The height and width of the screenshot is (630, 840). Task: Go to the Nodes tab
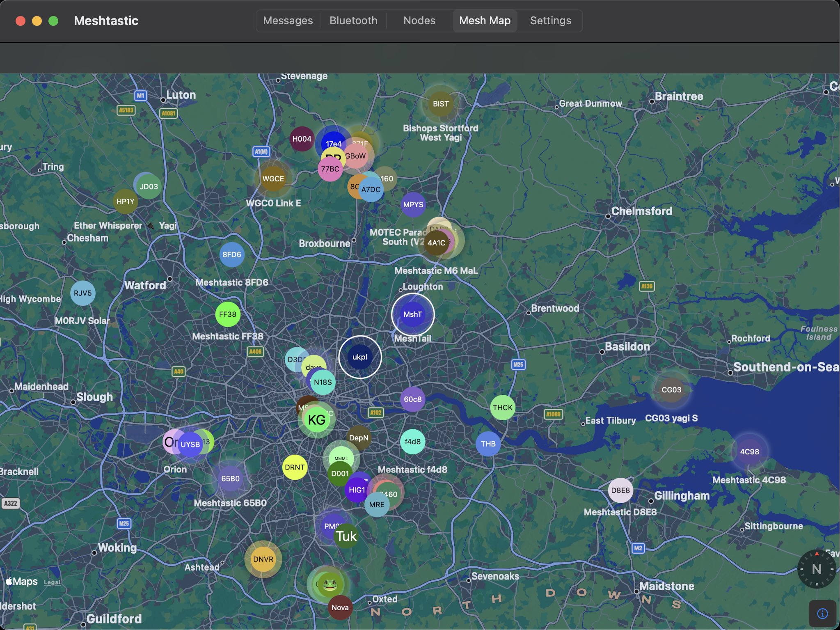coord(419,21)
